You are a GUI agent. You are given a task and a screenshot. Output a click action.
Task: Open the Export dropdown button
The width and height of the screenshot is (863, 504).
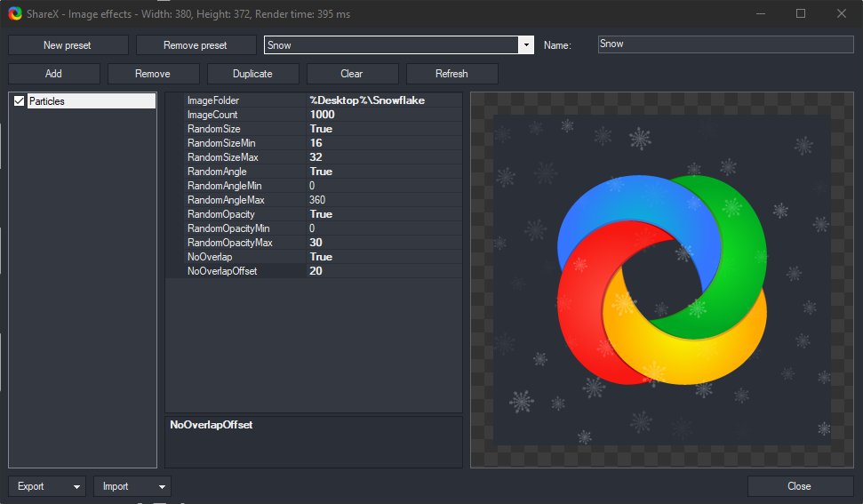47,486
